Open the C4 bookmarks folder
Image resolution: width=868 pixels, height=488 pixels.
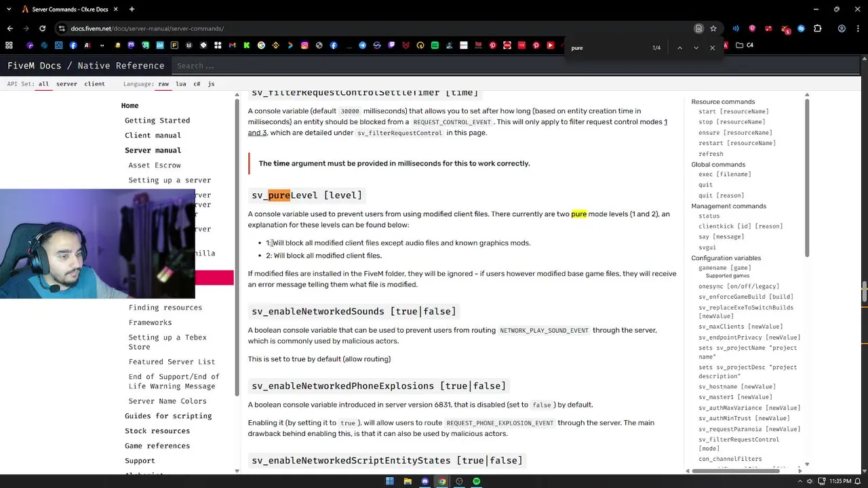pyautogui.click(x=745, y=45)
